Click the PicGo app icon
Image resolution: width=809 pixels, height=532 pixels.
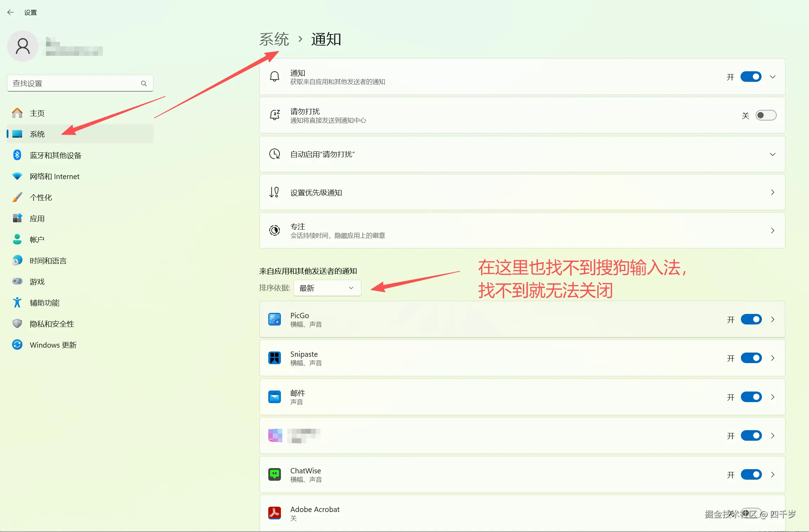275,319
